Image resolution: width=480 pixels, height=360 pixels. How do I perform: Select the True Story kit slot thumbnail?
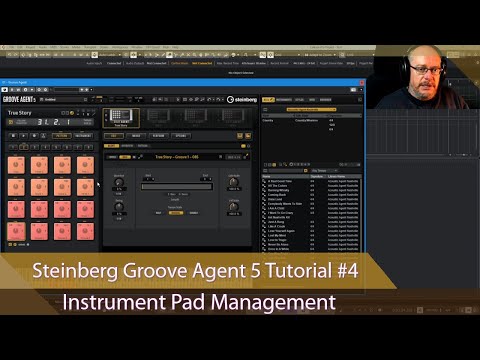click(x=121, y=118)
